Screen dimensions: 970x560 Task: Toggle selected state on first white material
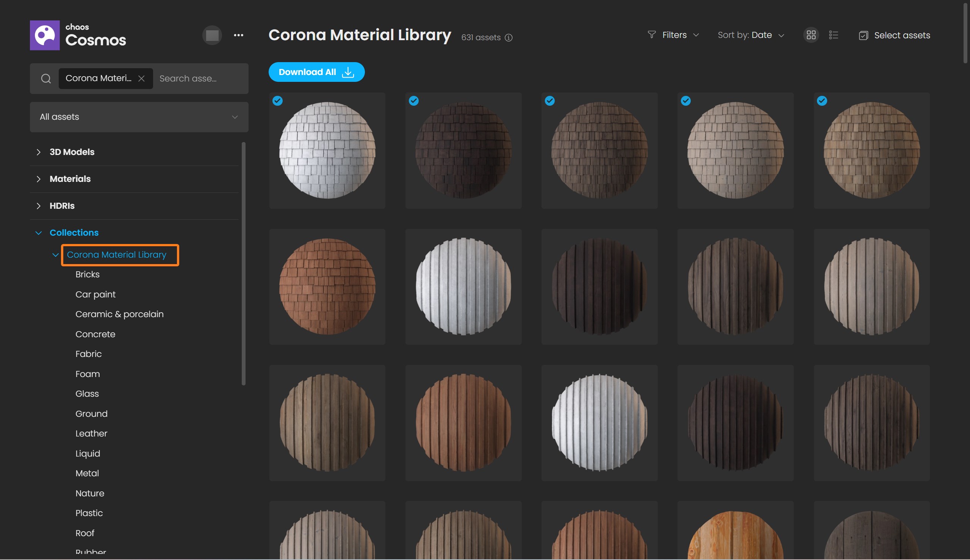(x=277, y=101)
